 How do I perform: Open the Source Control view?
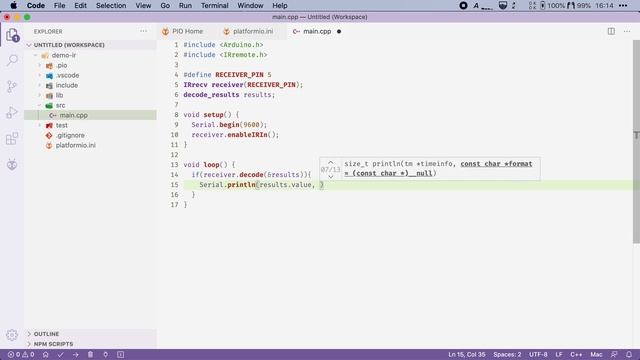tap(12, 87)
